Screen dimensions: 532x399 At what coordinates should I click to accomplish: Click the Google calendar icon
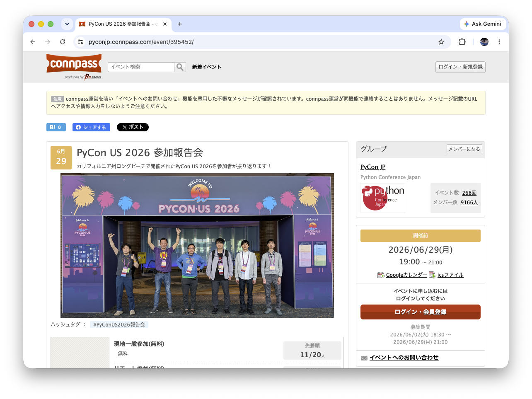[x=381, y=275]
